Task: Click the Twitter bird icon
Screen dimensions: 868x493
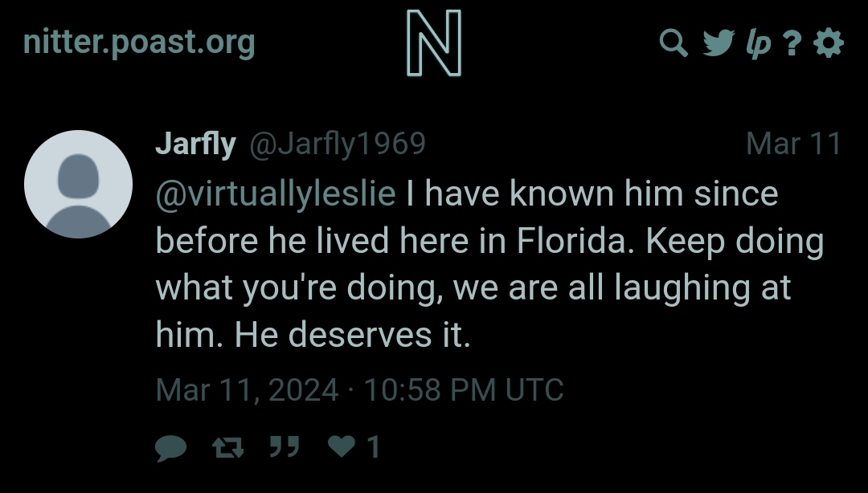Action: click(719, 43)
